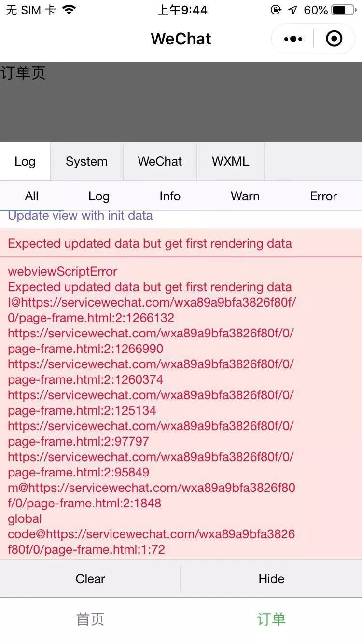The height and width of the screenshot is (644, 362).
Task: Tap the webviewScriptError stack trace entry
Action: pos(181,408)
